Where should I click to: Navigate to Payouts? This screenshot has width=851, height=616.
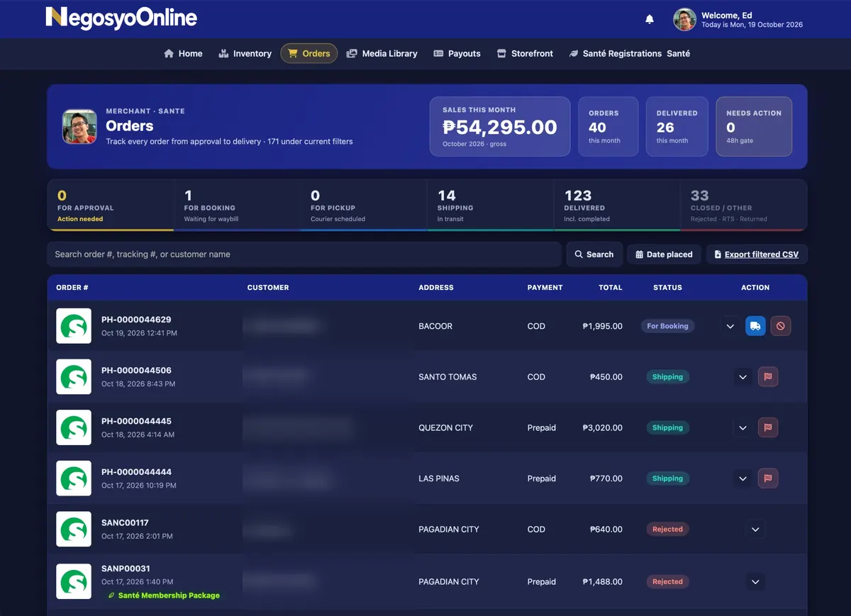457,54
